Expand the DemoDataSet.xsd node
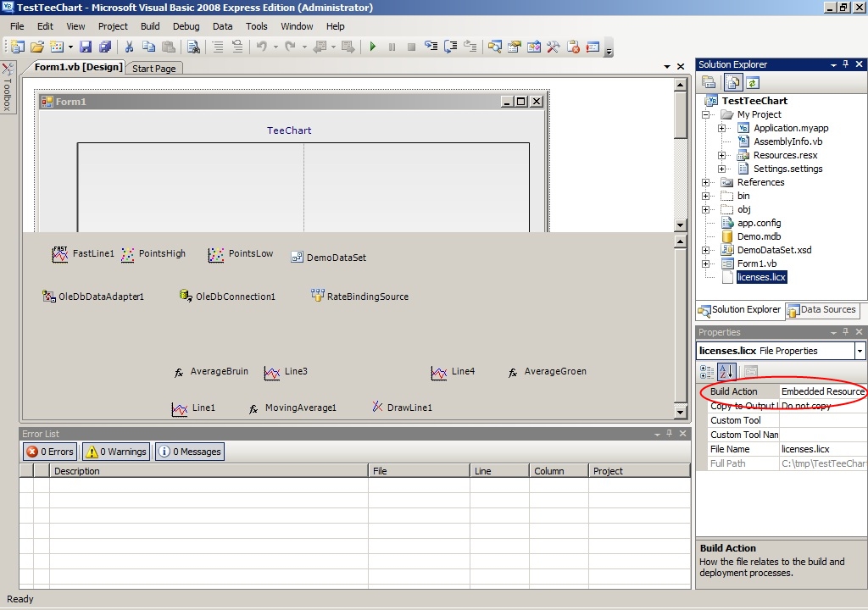This screenshot has width=868, height=610. tap(706, 250)
